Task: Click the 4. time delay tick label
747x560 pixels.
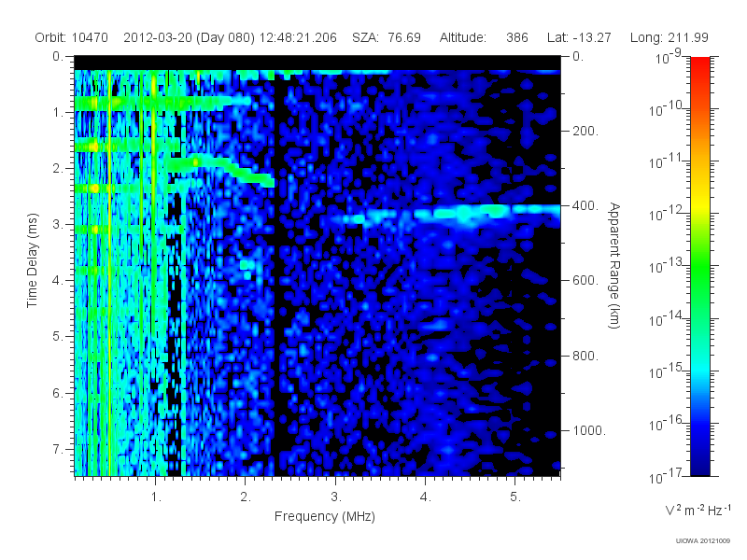Action: 58,281
